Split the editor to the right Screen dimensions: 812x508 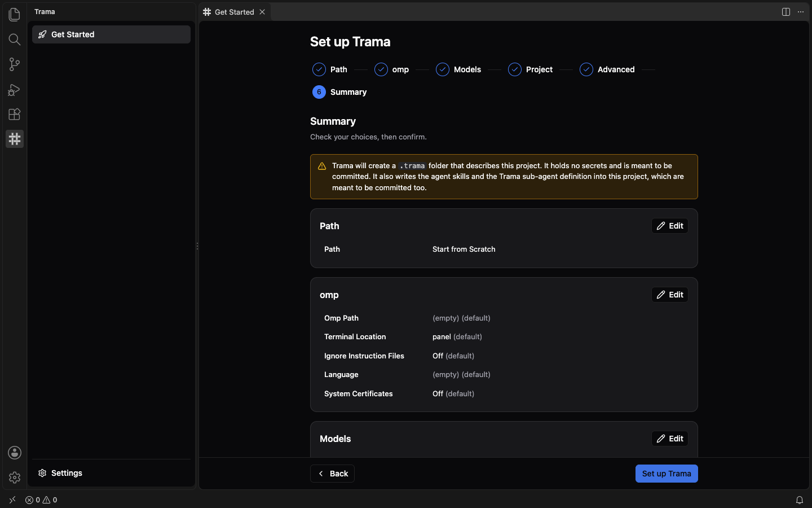tap(786, 12)
